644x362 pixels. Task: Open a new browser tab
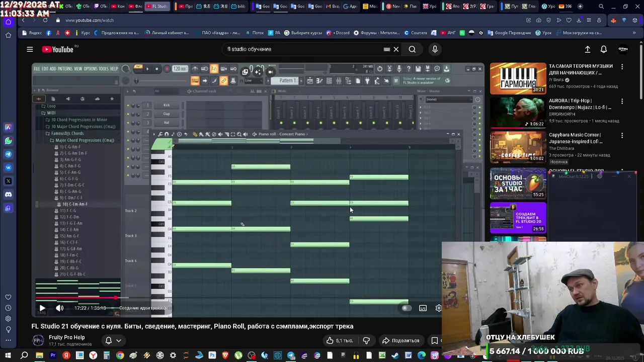point(580,7)
